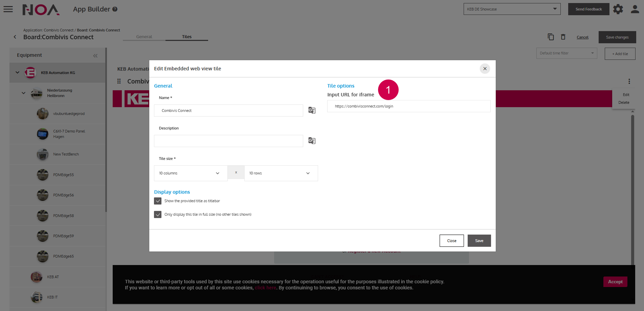
Task: Expand the KEB DE Showcase selector
Action: click(x=512, y=9)
